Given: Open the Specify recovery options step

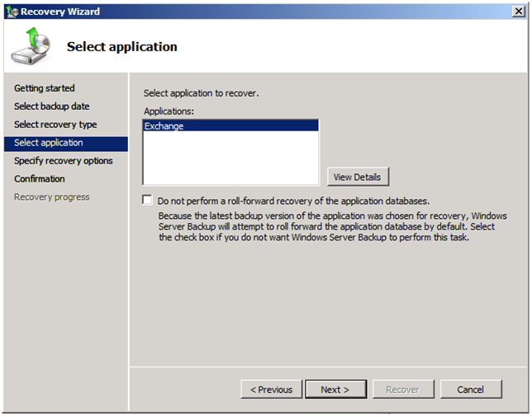Looking at the screenshot, I should pyautogui.click(x=63, y=161).
